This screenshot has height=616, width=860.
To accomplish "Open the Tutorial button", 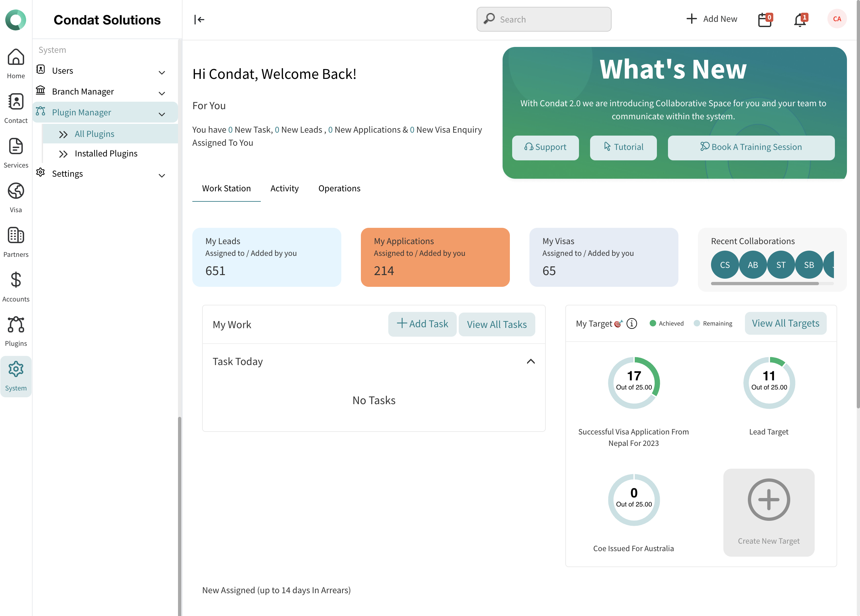I will point(623,147).
